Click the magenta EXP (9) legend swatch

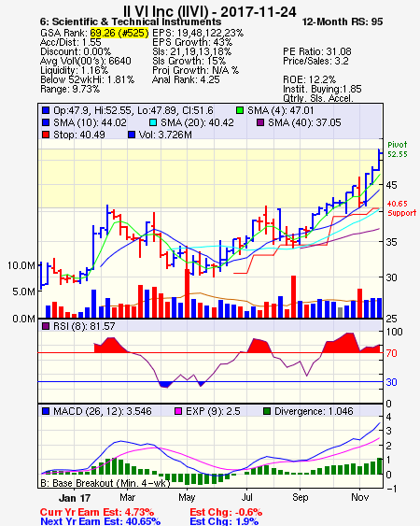coord(178,411)
